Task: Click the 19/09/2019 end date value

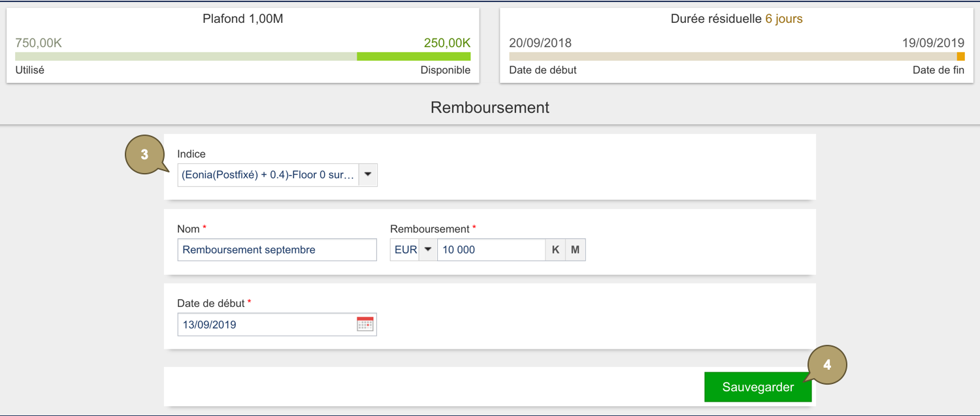Action: point(933,43)
